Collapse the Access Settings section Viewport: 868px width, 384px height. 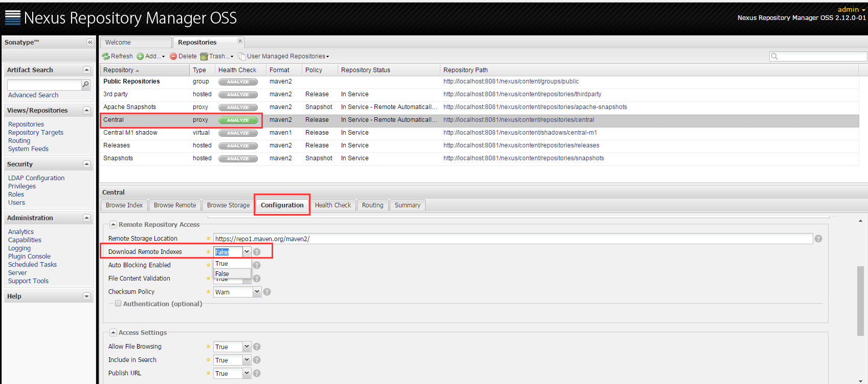pos(114,333)
